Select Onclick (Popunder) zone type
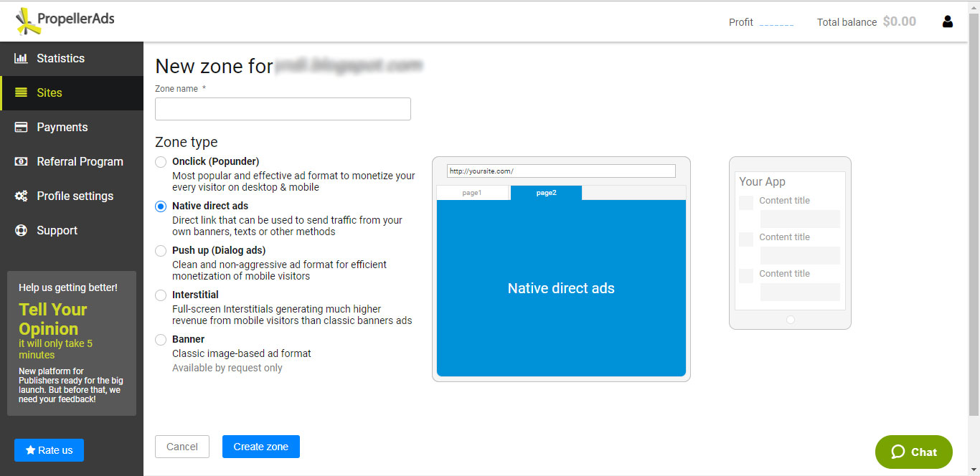 (161, 162)
